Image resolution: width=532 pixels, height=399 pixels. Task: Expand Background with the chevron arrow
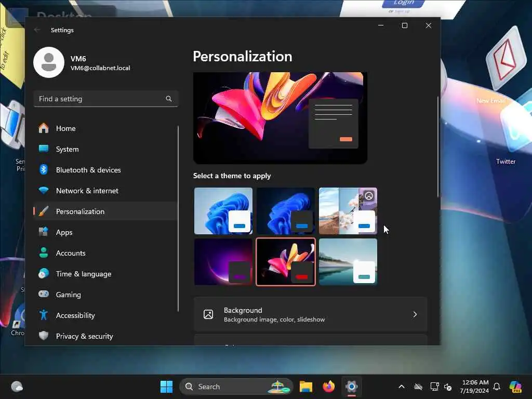(415, 314)
